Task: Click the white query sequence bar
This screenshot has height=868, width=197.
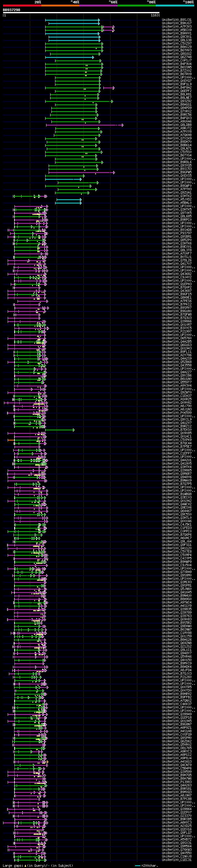Action: tap(81, 12)
